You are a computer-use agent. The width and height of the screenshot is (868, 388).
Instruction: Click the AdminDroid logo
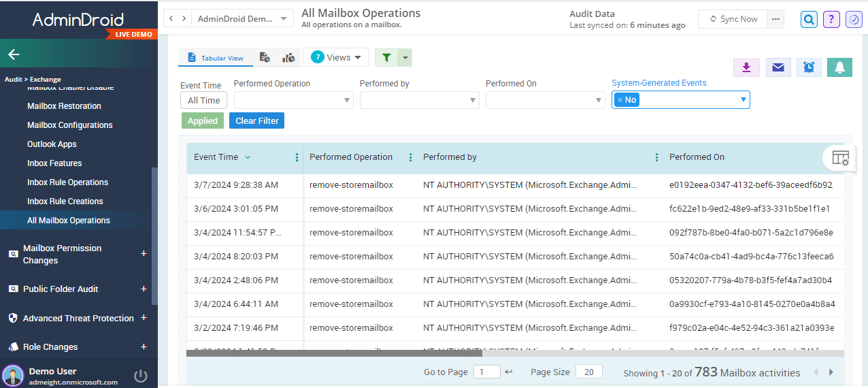click(78, 20)
